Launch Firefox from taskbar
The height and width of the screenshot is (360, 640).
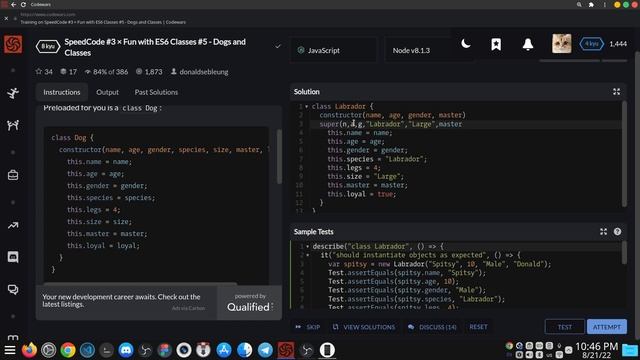pos(29,350)
